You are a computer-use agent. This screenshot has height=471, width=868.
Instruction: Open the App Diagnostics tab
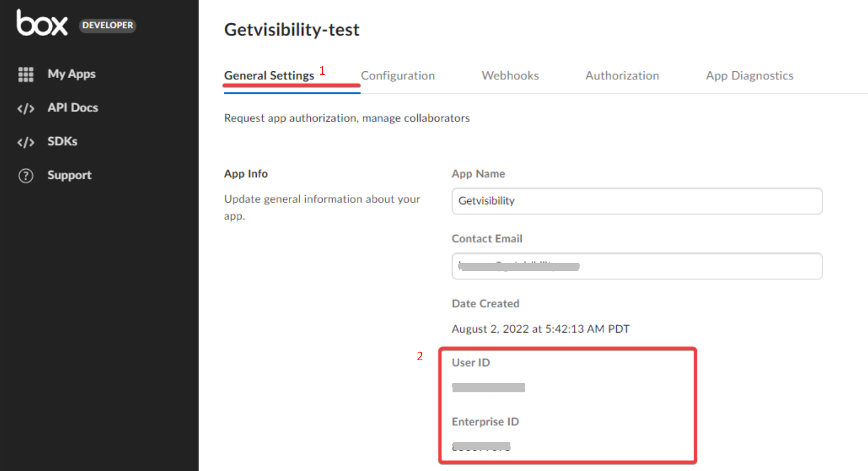point(749,76)
